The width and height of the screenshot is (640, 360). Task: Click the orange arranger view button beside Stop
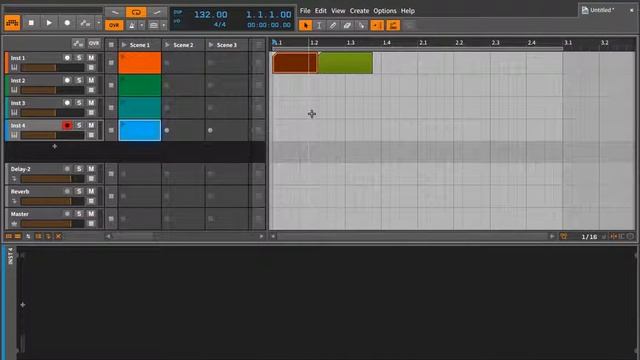(x=12, y=23)
